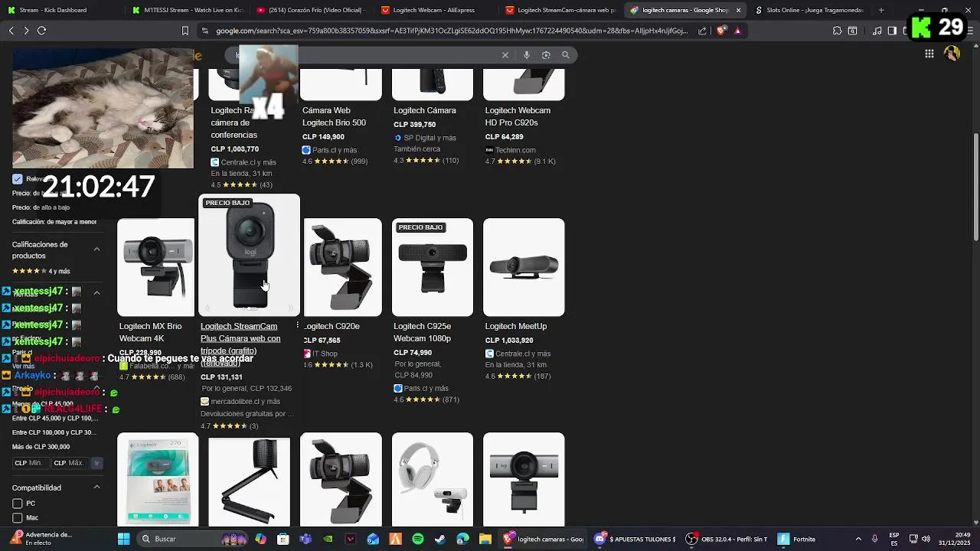Screen dimensions: 980x551
Task: Go forward using browser forward arrow
Action: pos(26,31)
